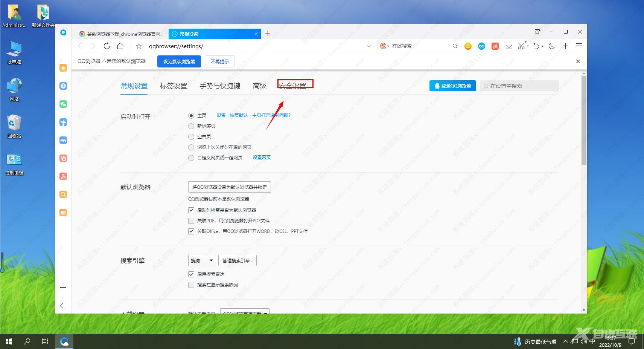Image resolution: width=644 pixels, height=349 pixels.
Task: Switch to the 高级 settings section
Action: click(x=260, y=86)
